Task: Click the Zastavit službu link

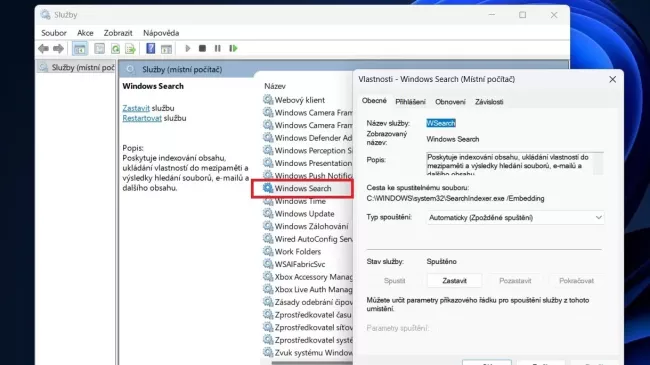Action: click(136, 108)
